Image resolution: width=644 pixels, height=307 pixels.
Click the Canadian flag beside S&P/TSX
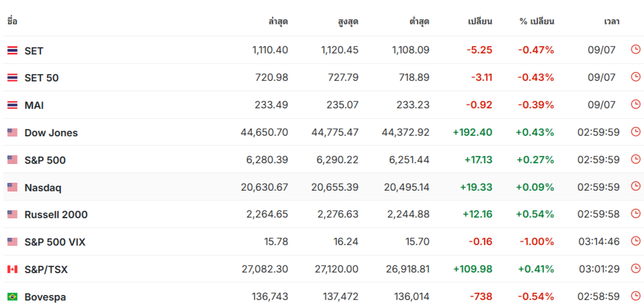pos(12,269)
